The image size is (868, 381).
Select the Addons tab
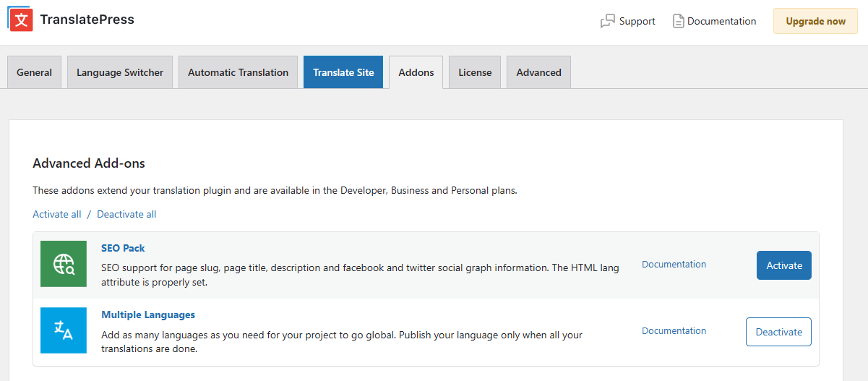click(x=416, y=72)
